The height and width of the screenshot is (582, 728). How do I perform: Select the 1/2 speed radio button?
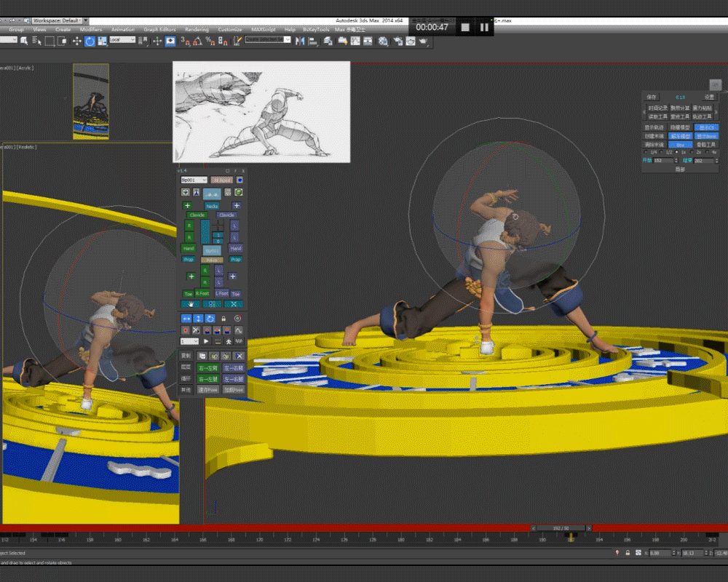[x=662, y=152]
